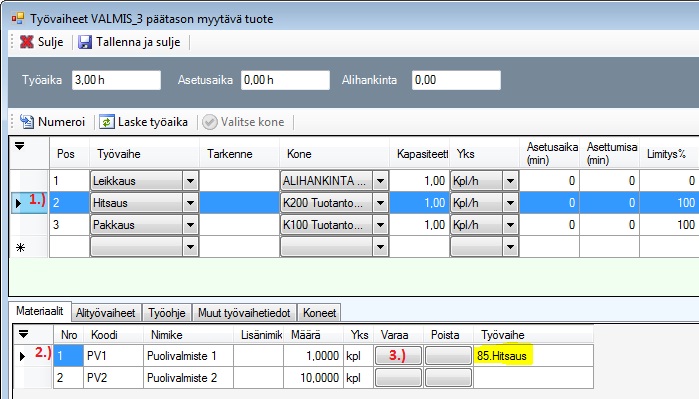Open the materials grid filter icon
This screenshot has width=699, height=399.
(23, 333)
